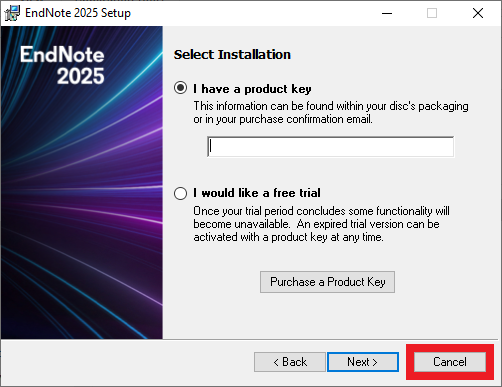Screen dimensions: 502x387
Task: Open Purchase a Product Key
Action: [327, 282]
